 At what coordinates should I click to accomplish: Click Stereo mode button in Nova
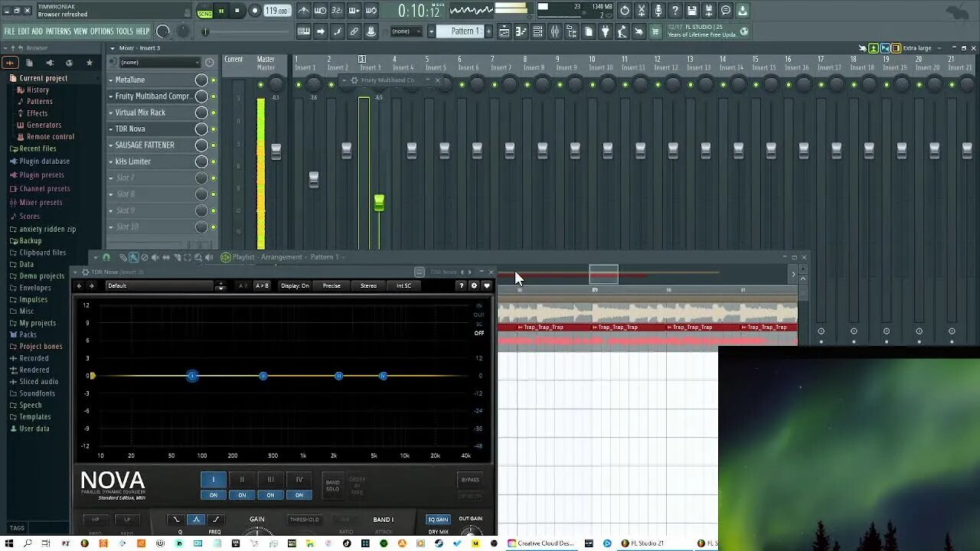point(368,285)
